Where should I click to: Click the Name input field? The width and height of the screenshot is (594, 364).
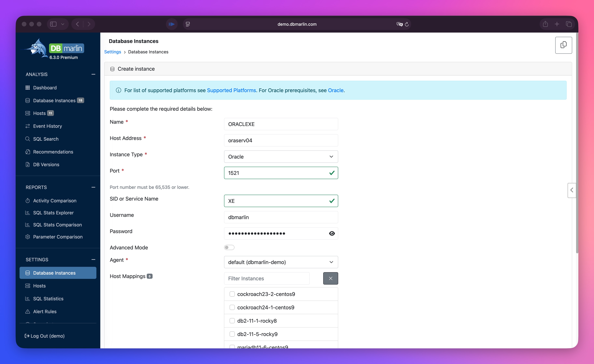tap(281, 124)
